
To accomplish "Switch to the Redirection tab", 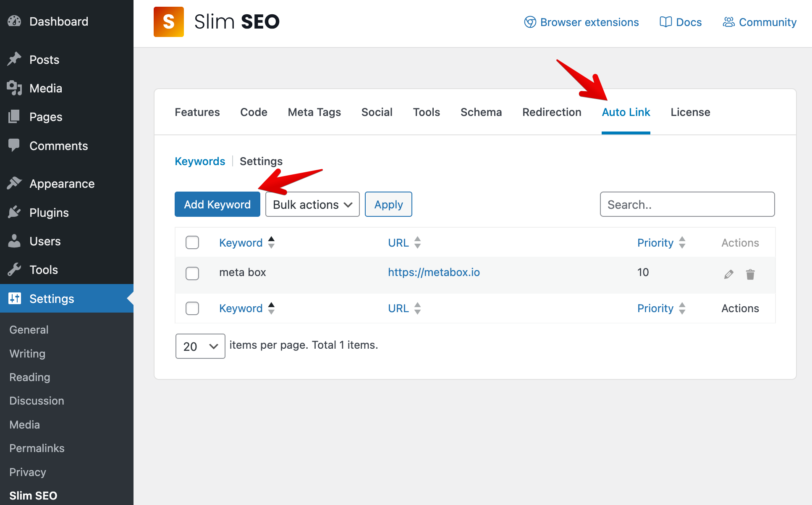I will (551, 112).
